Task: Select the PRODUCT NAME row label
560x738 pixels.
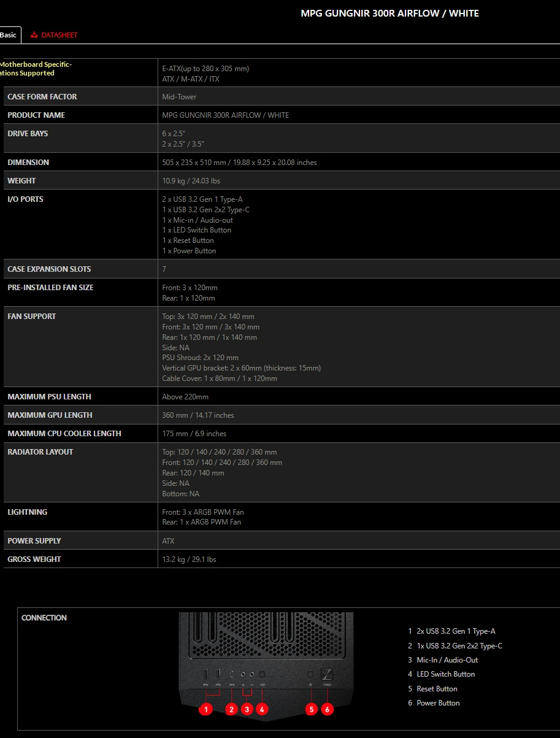Action: [x=36, y=115]
